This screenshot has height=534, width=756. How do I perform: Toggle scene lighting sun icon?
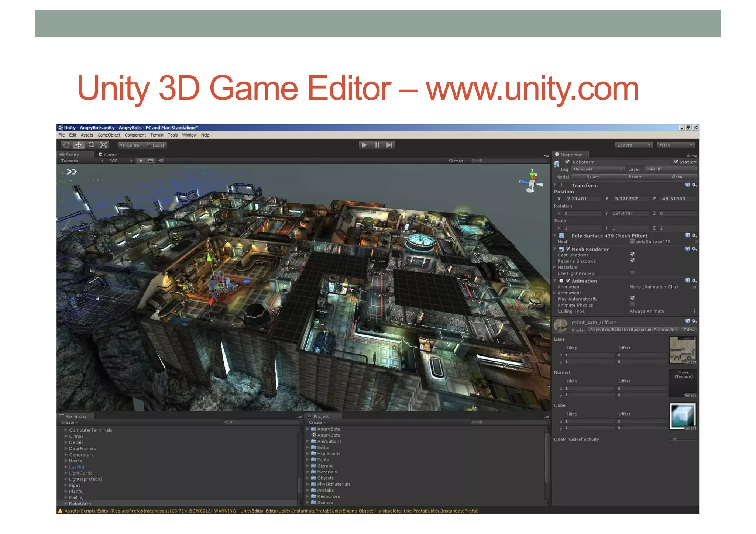click(141, 161)
